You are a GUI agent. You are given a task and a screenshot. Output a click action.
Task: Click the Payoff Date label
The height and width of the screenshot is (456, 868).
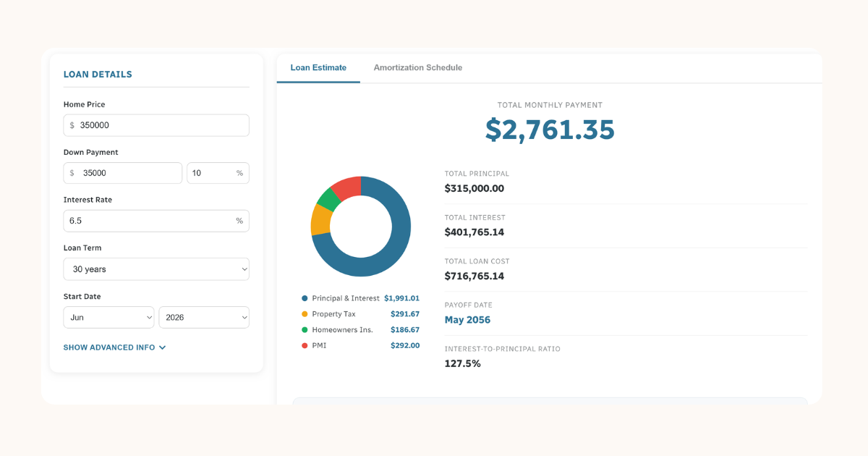[467, 305]
